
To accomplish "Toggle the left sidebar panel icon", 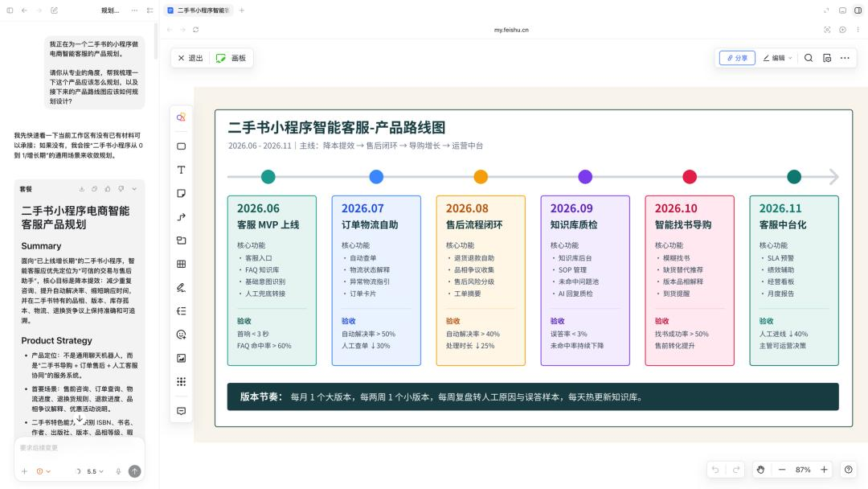I will 10,10.
